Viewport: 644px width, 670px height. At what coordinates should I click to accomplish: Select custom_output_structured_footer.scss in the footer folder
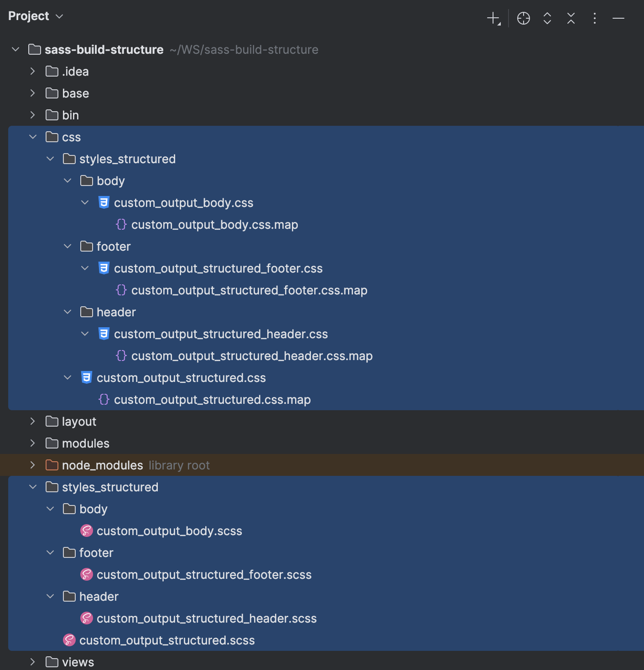(203, 574)
